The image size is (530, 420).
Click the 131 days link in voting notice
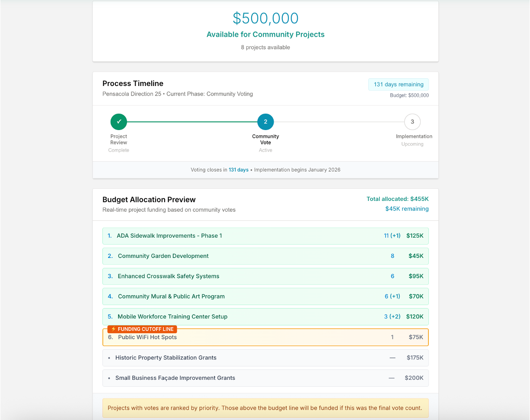pos(239,170)
